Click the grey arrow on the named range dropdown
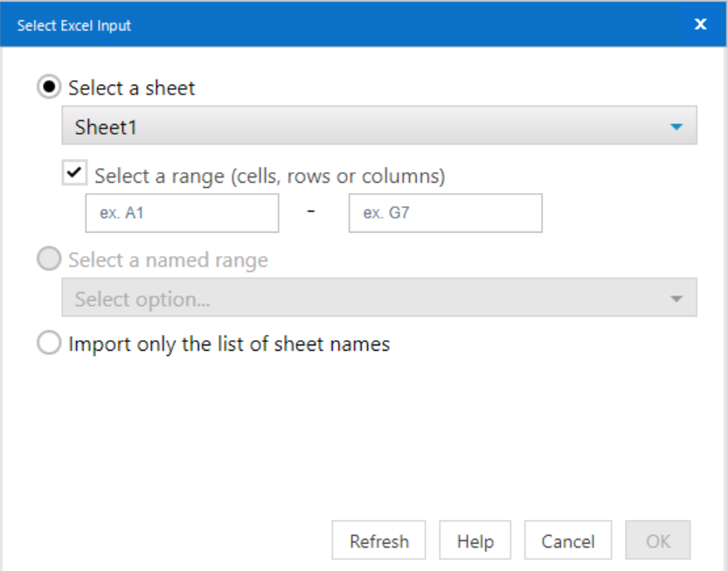The image size is (728, 571). 676,299
